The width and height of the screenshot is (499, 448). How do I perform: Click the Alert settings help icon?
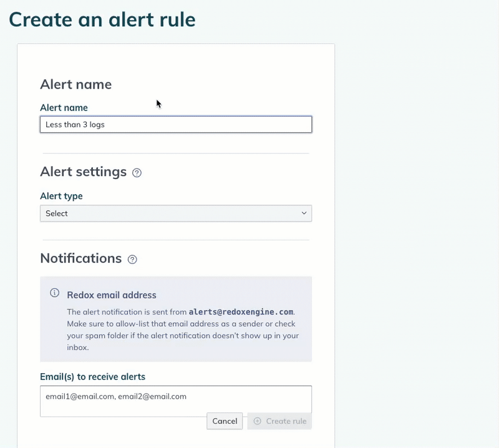(x=137, y=173)
